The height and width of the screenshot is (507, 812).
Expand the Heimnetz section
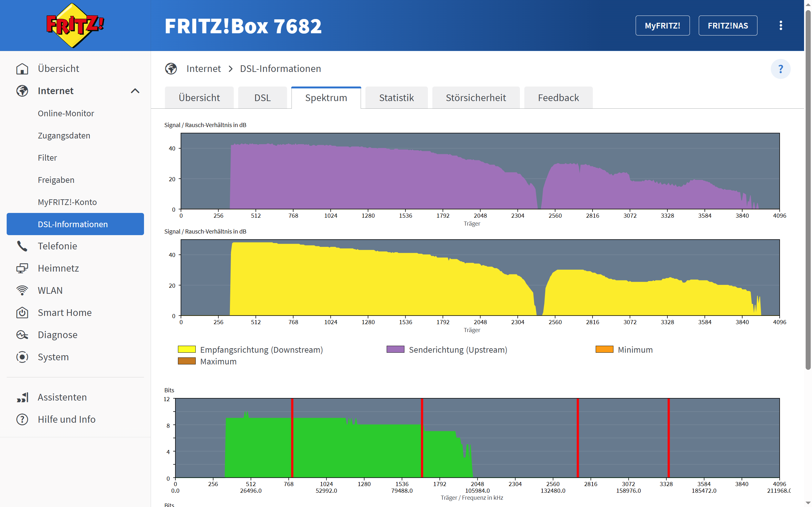point(58,268)
